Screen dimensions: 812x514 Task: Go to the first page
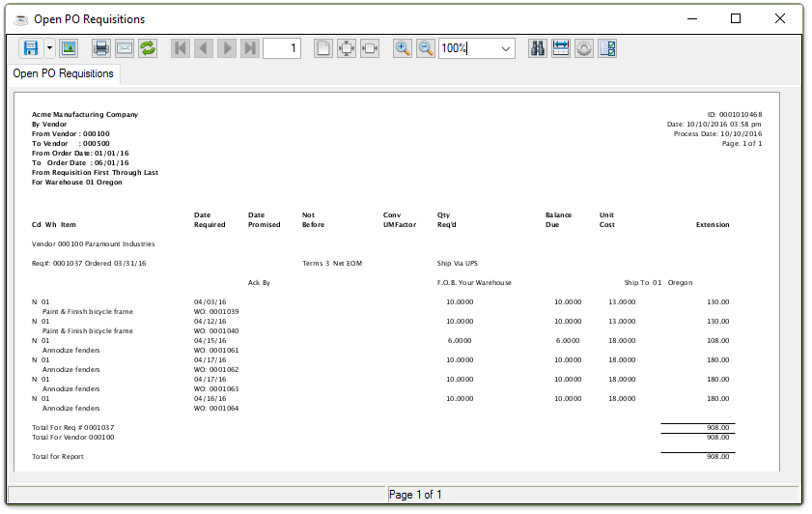[x=181, y=48]
